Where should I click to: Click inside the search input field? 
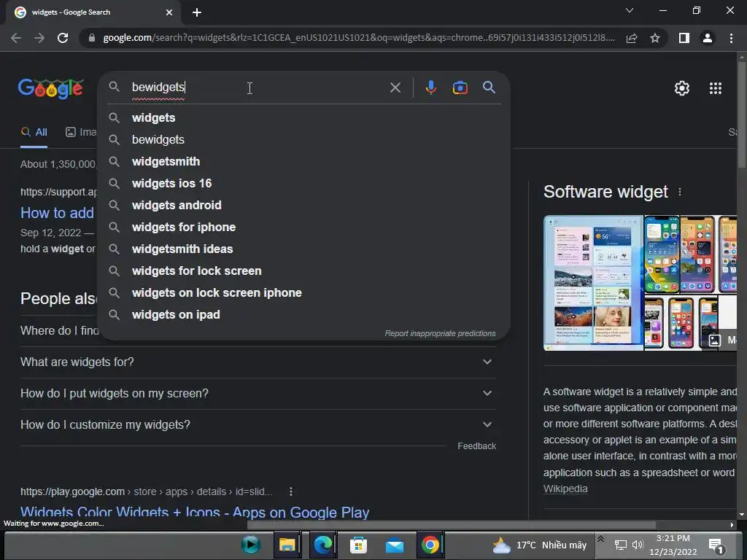[x=258, y=87]
